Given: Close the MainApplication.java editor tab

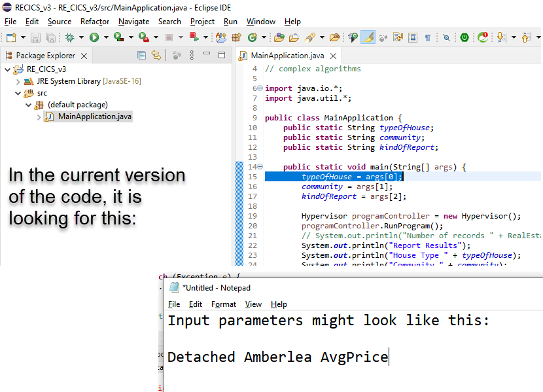Looking at the screenshot, I should pos(334,56).
